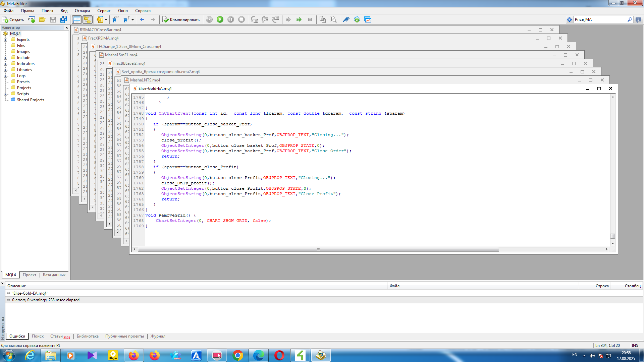
Task: Click the start debugging on real data icon
Action: [x=209, y=19]
